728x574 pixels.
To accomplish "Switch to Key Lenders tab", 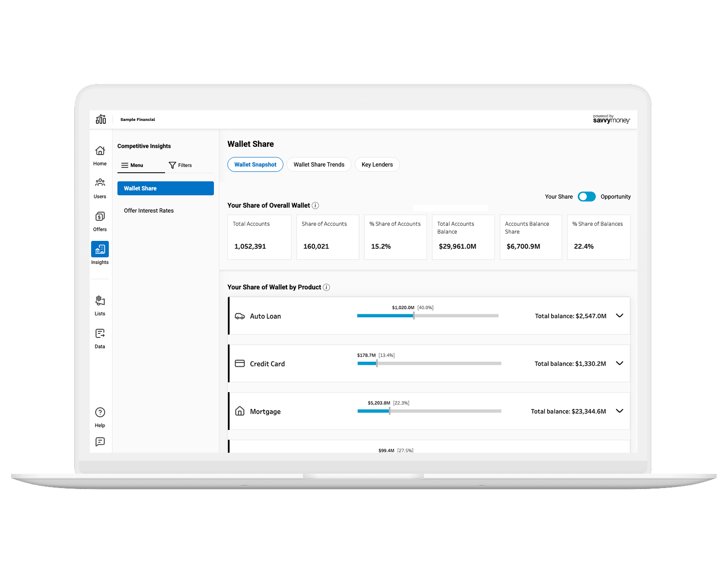I will point(377,165).
